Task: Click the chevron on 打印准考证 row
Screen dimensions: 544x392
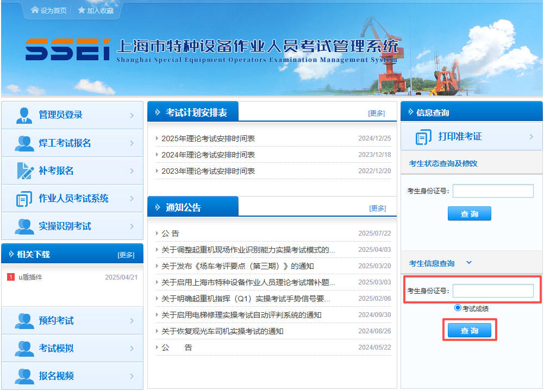Action: tap(531, 137)
